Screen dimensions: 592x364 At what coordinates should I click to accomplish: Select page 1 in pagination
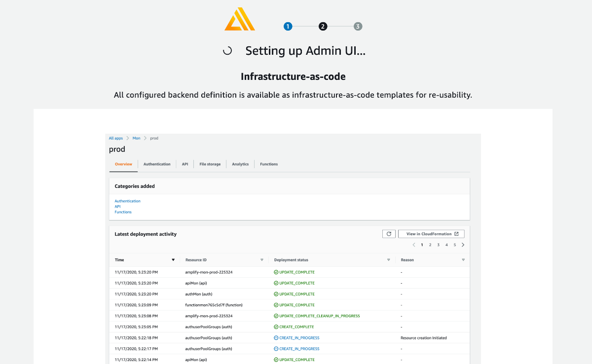pos(422,245)
